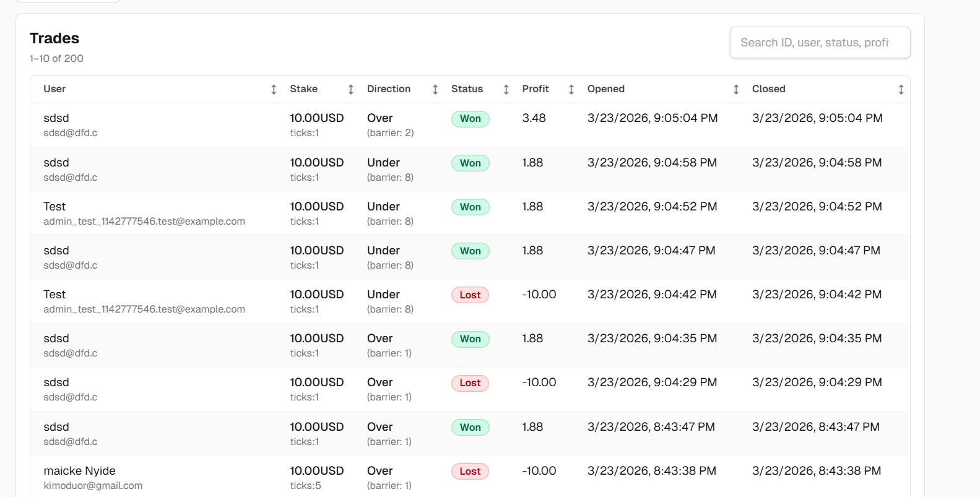Click the Status column header label
Viewport: 980px width, 497px height.
tap(467, 89)
